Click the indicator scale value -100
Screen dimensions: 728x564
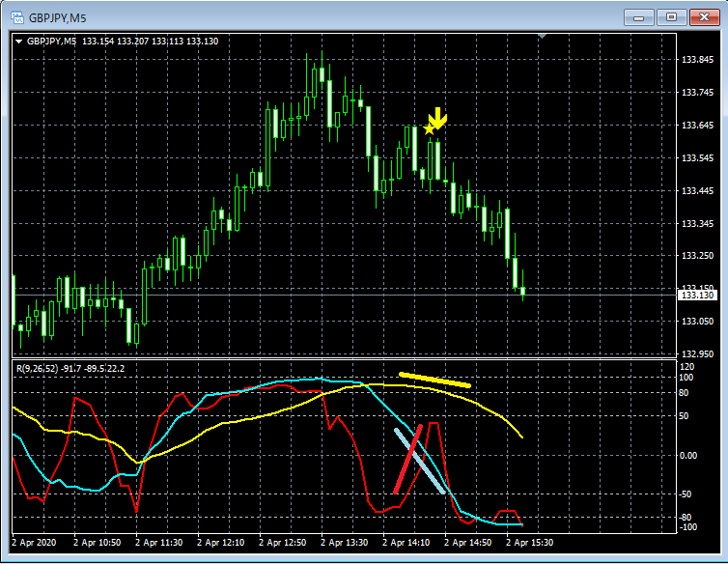pyautogui.click(x=688, y=527)
